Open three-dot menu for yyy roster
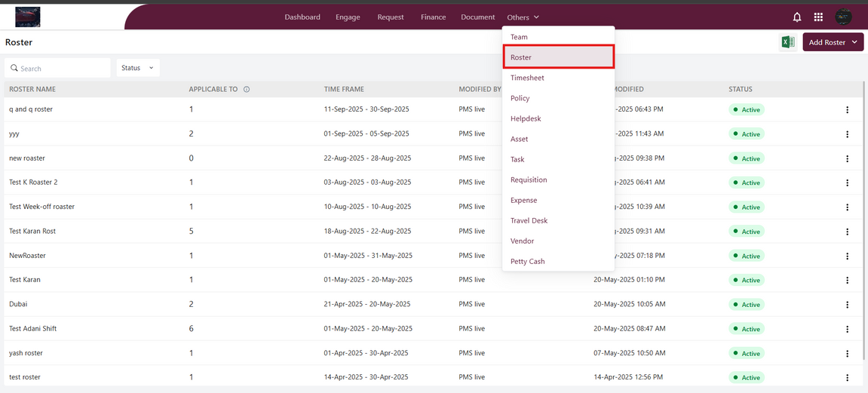Viewport: 868px width, 393px height. (847, 134)
